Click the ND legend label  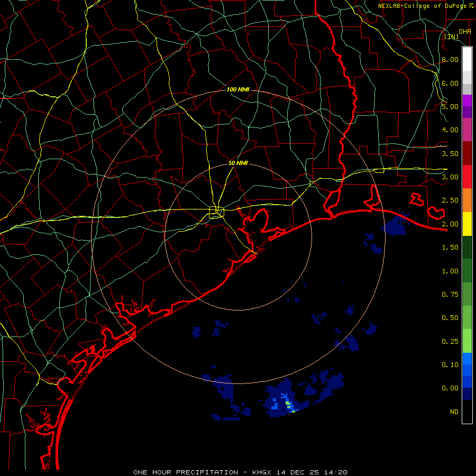pos(454,412)
